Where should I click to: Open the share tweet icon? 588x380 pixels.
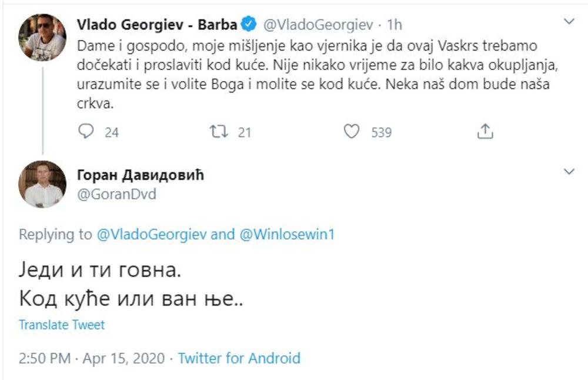tap(485, 132)
